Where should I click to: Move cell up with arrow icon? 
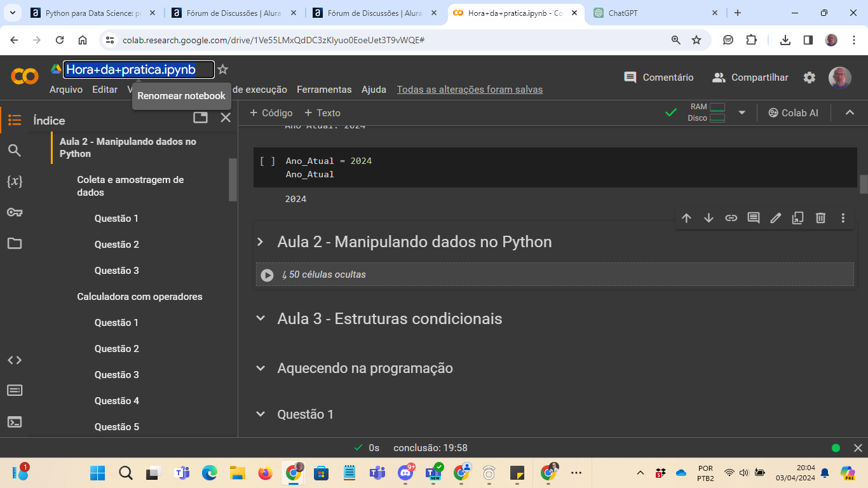pyautogui.click(x=686, y=218)
